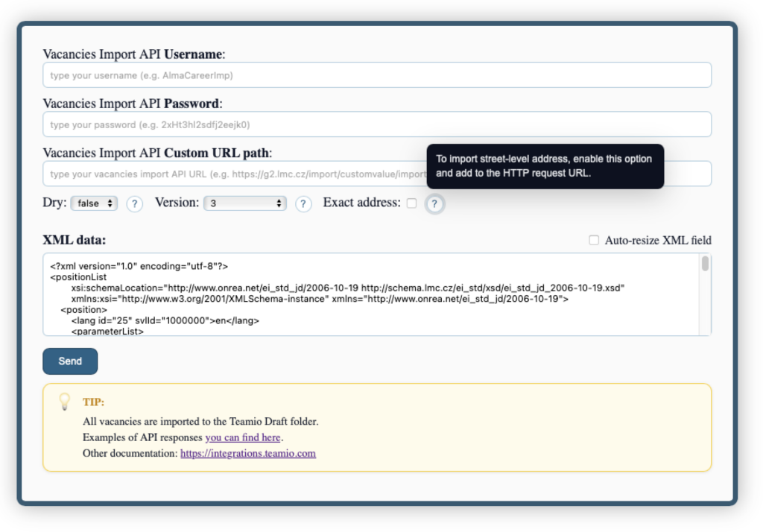763x532 pixels.
Task: Visit https://integrations.teamio.com
Action: point(248,453)
